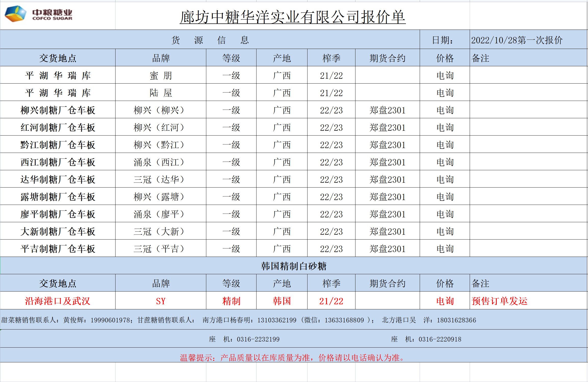Click the 货源信息 header cell
Image resolution: width=588 pixels, height=382 pixels.
[x=210, y=40]
